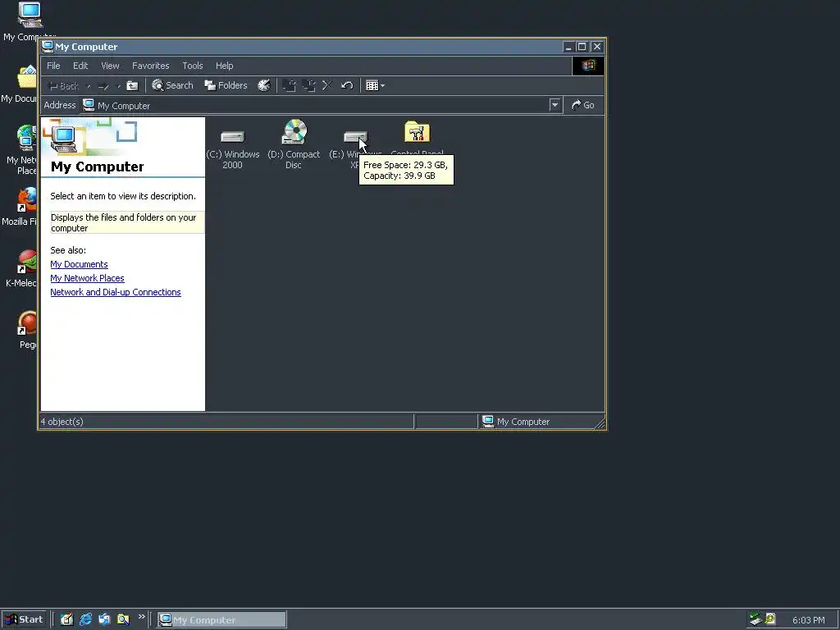Viewport: 840px width, 630px height.
Task: Click the Go button
Action: coord(583,105)
